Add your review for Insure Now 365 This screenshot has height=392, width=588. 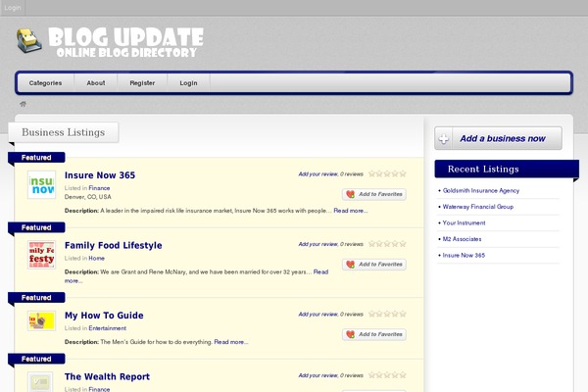(x=318, y=174)
